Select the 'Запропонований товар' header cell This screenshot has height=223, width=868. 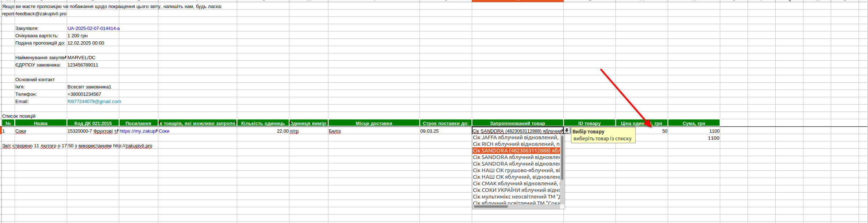coord(517,123)
